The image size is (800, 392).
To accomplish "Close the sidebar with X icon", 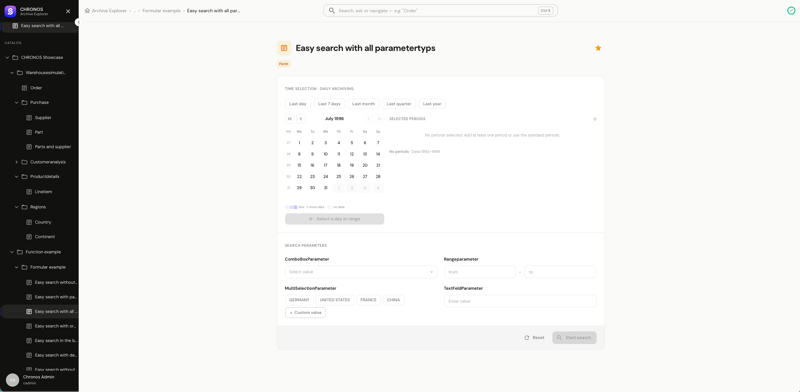I will [68, 11].
